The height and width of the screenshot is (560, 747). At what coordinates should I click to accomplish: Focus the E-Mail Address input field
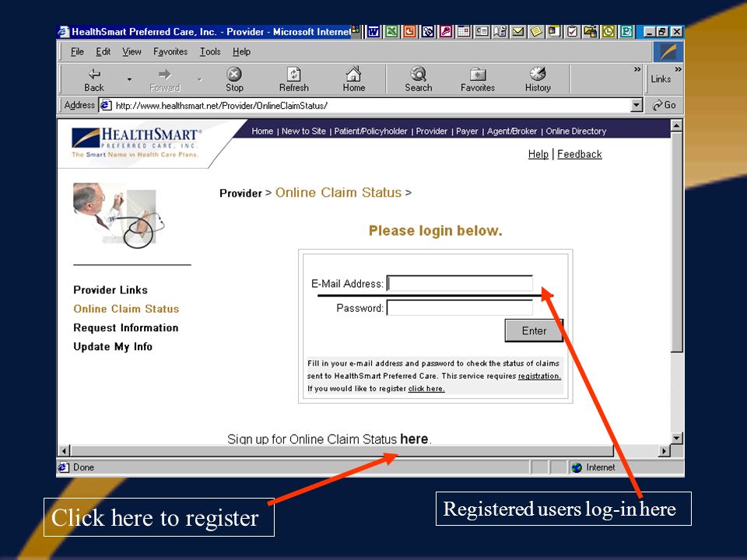tap(460, 283)
